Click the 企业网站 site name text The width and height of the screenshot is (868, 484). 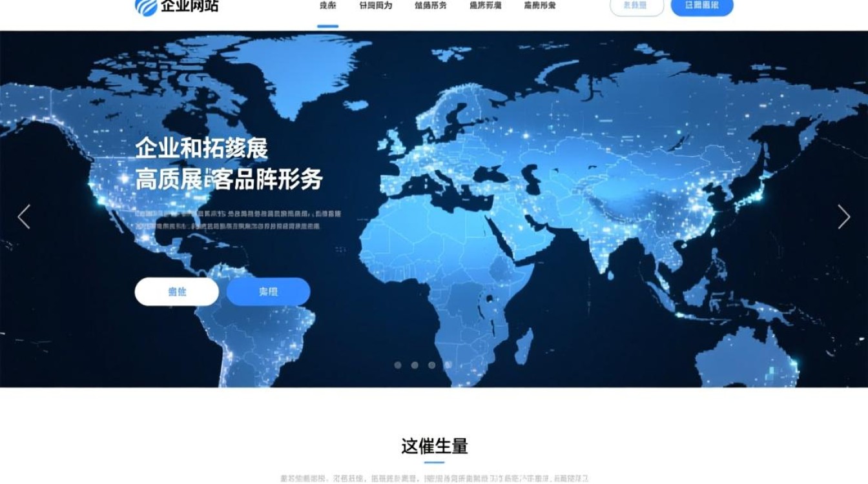tap(189, 6)
